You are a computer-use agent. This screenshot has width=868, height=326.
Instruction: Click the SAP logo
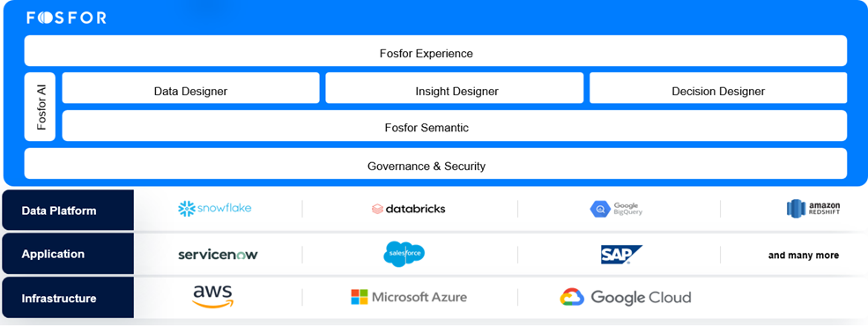621,255
